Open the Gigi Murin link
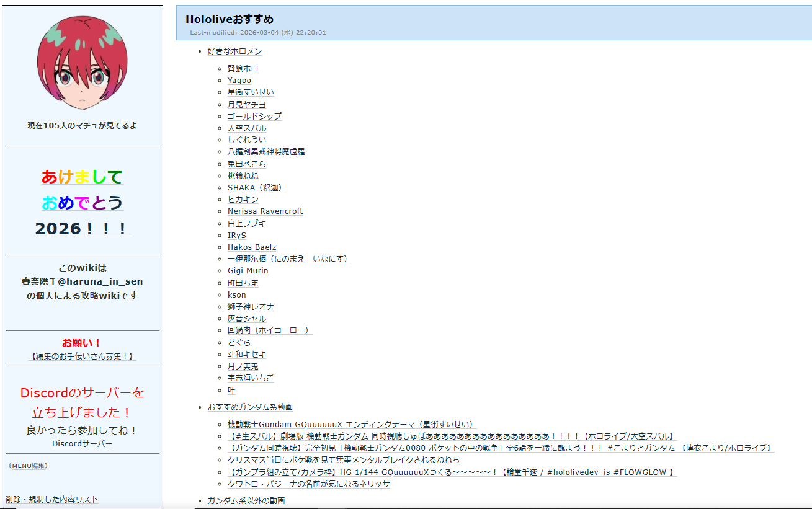 248,271
